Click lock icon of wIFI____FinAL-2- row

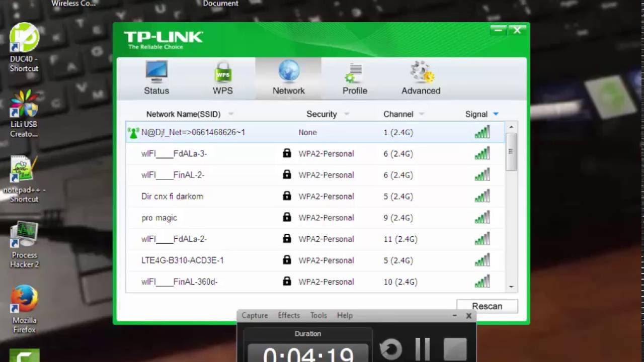[x=287, y=174]
